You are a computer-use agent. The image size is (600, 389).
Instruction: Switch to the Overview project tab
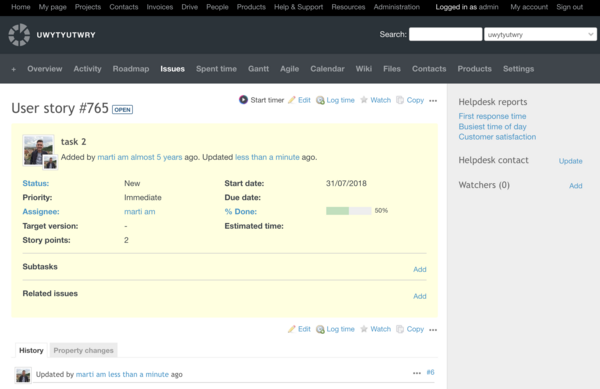point(45,69)
